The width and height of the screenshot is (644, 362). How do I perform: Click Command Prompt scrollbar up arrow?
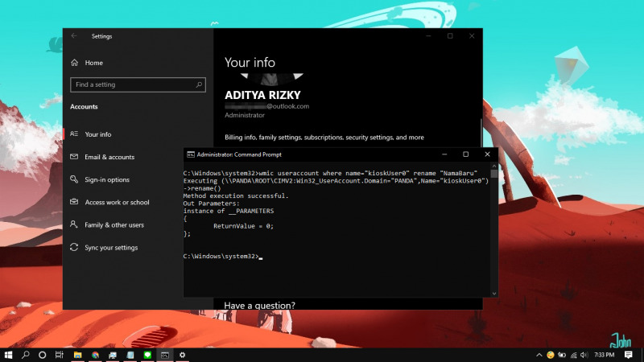click(x=494, y=166)
